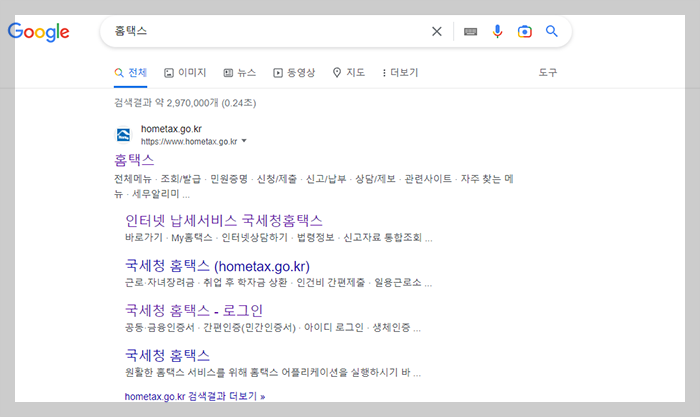Viewport: 700px width, 417px height.
Task: Click the hometax site favicon
Action: (x=123, y=135)
